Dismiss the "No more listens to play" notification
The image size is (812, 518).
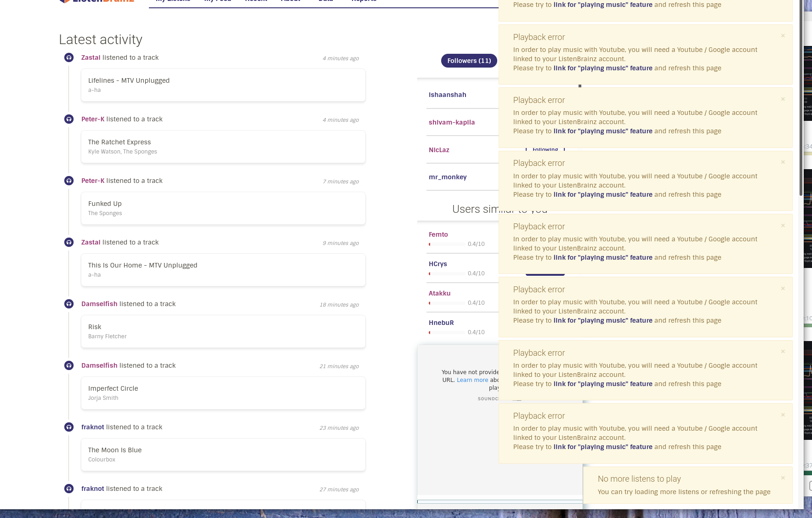tap(783, 478)
